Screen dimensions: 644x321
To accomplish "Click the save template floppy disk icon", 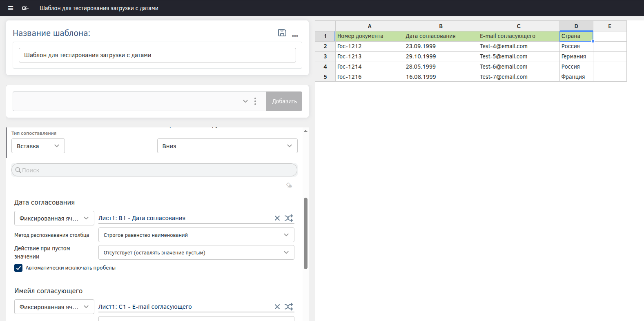I will [282, 33].
